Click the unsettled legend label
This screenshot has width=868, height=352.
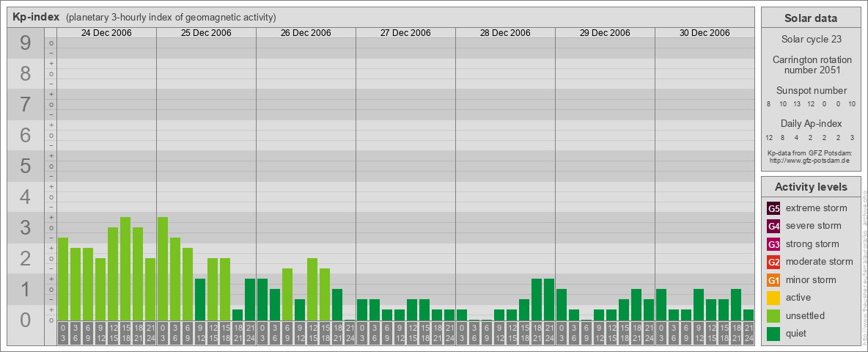pos(806,316)
